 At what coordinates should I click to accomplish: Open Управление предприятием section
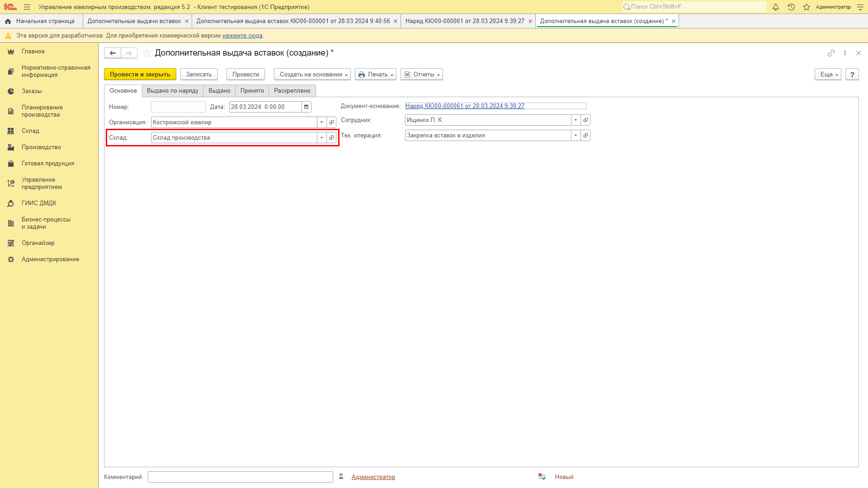[x=49, y=183]
